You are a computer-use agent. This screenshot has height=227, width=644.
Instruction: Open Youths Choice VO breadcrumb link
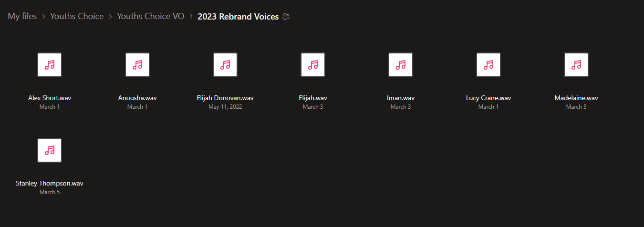150,16
